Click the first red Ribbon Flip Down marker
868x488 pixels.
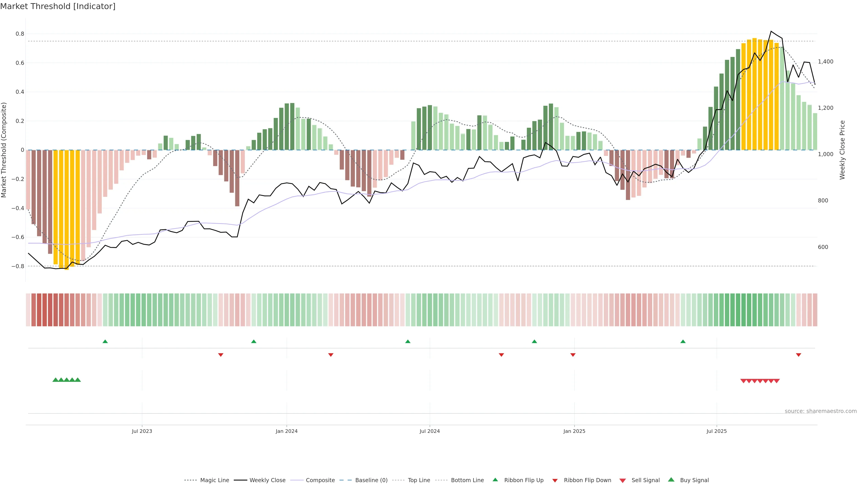[x=221, y=355]
